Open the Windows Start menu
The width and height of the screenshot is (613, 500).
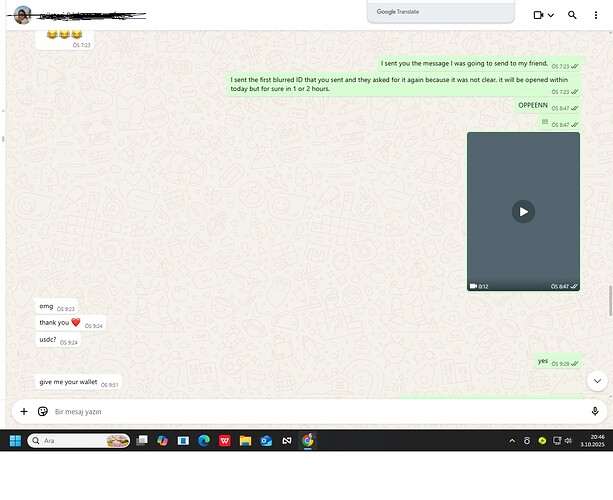pyautogui.click(x=15, y=440)
